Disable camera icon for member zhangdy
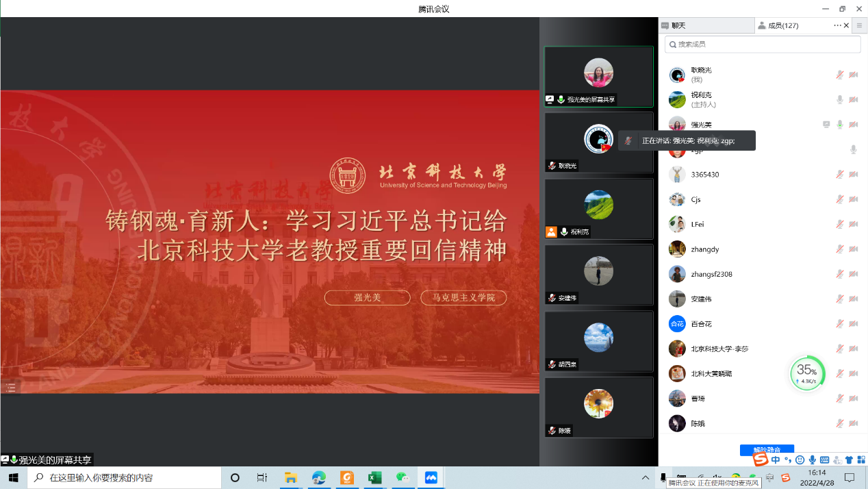 (x=853, y=249)
